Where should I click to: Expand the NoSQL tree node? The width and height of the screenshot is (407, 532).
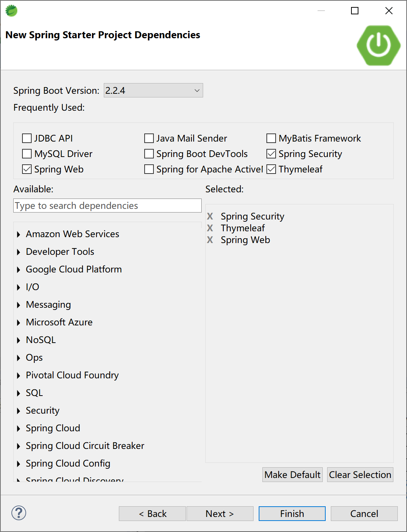[x=18, y=340]
